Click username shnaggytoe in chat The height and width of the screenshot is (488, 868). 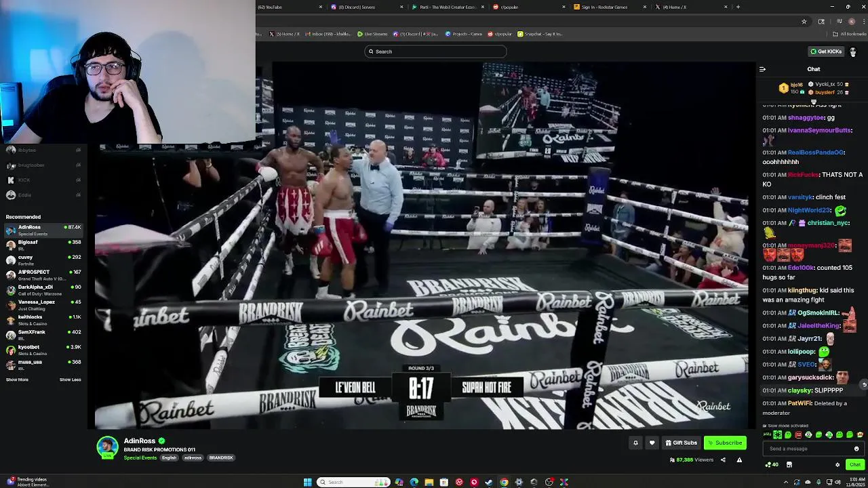click(x=806, y=118)
